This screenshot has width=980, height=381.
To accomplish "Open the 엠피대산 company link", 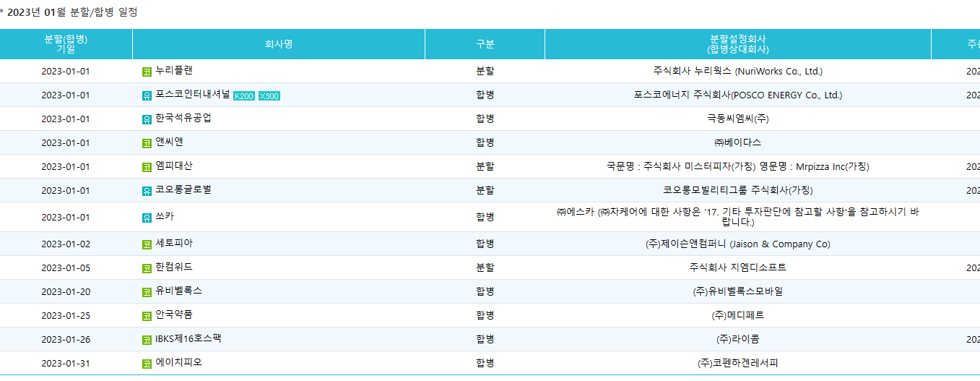I will point(174,166).
